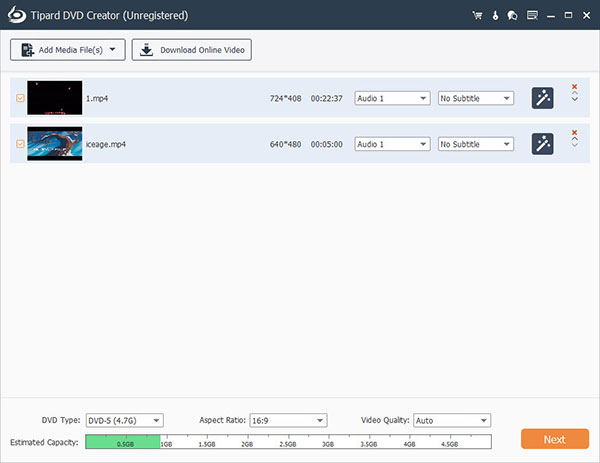Screen dimensions: 600x463
Task: Remove iceage.mp4 with red X icon
Action: (x=574, y=133)
